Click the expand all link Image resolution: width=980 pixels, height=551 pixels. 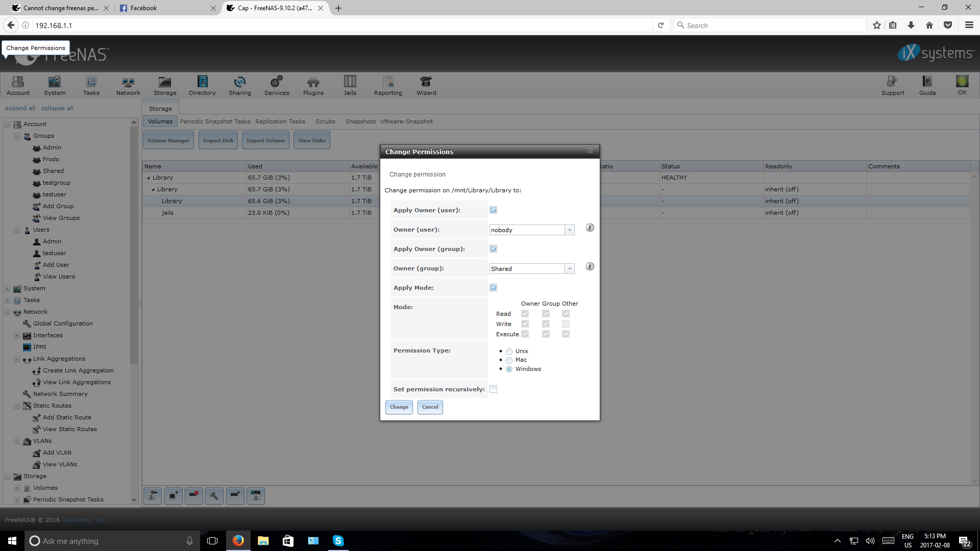coord(20,108)
